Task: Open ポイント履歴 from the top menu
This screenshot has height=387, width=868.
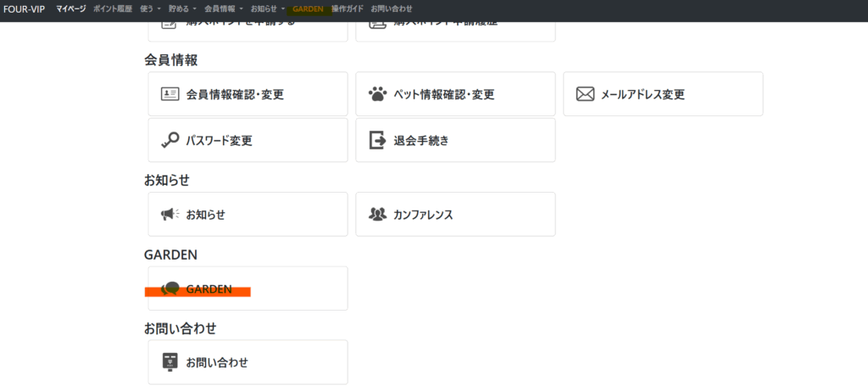Action: click(113, 8)
